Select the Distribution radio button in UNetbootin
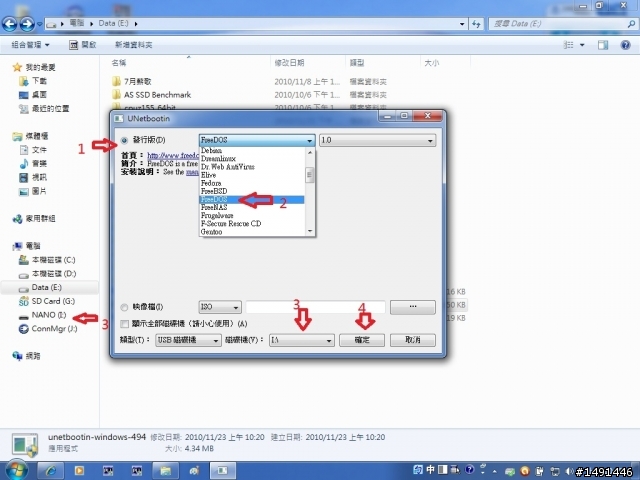This screenshot has height=480, width=640. coord(124,141)
